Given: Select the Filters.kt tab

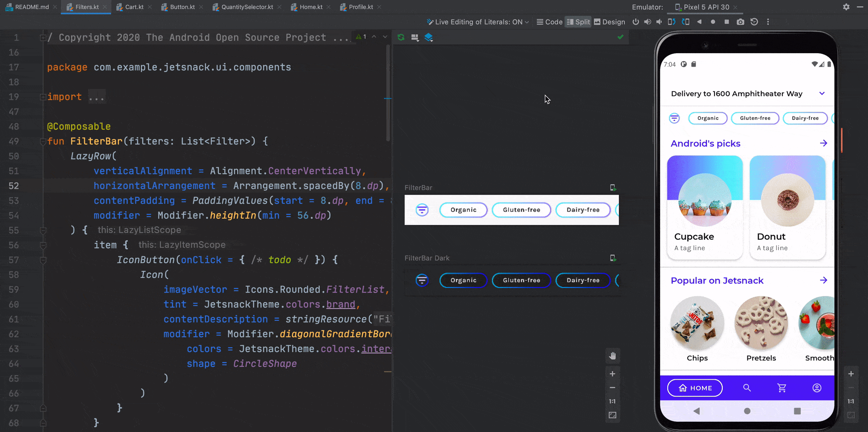Looking at the screenshot, I should (86, 7).
